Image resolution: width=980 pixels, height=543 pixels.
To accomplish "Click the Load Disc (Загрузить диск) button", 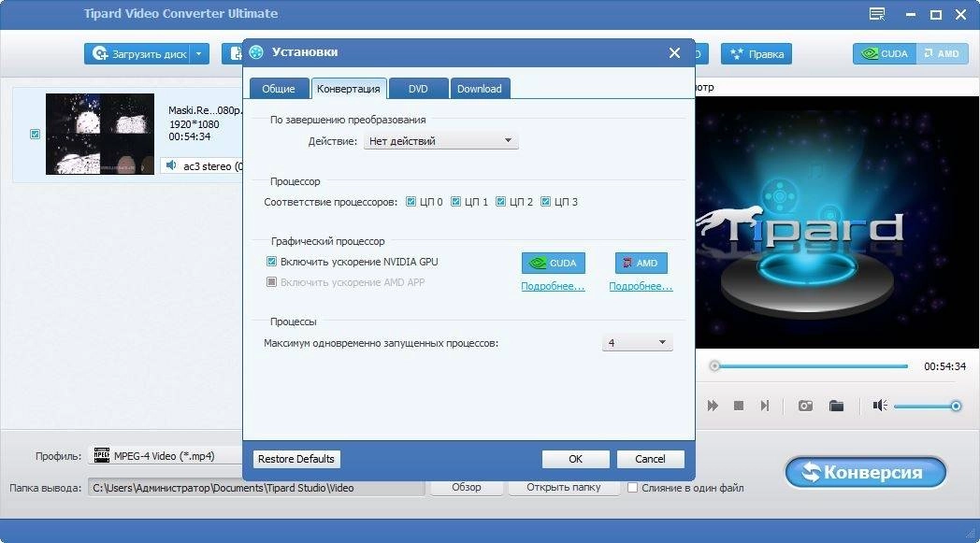I will pyautogui.click(x=137, y=53).
